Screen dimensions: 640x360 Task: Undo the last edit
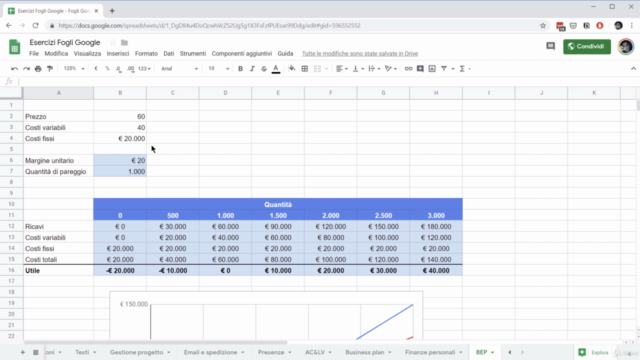14,69
